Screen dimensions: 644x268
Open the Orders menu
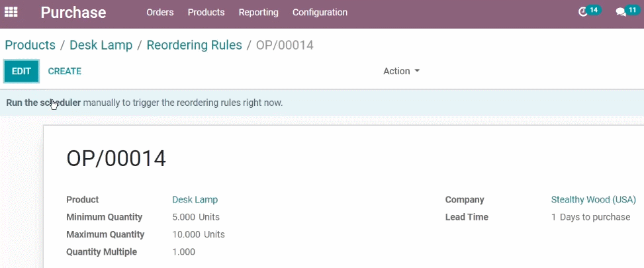coord(160,12)
